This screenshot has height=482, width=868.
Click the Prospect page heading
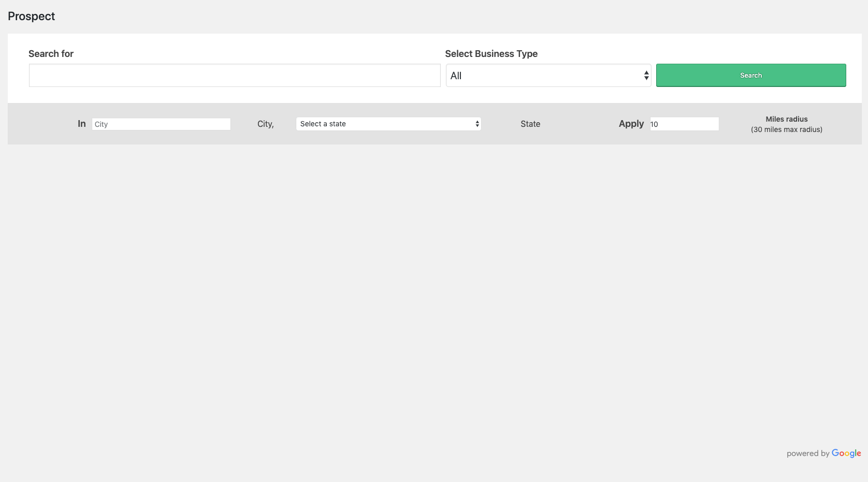pyautogui.click(x=31, y=16)
